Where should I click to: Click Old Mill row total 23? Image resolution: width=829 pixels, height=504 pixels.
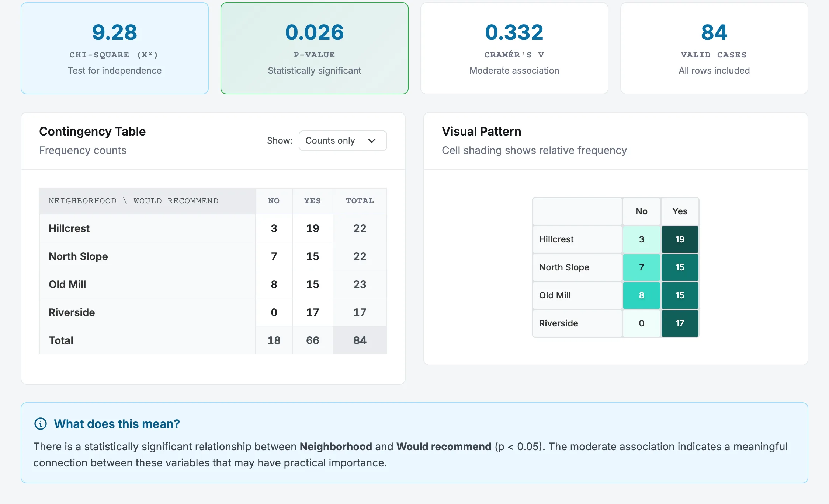(x=360, y=284)
